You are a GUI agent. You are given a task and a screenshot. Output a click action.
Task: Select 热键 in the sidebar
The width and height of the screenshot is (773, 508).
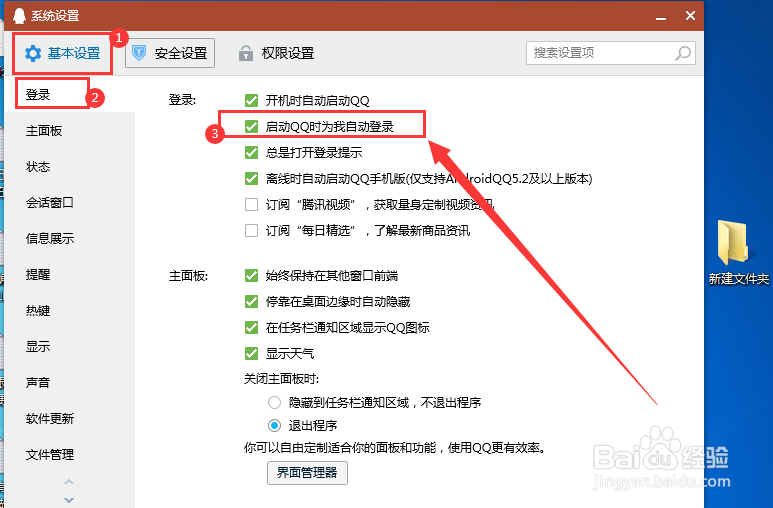pyautogui.click(x=38, y=311)
